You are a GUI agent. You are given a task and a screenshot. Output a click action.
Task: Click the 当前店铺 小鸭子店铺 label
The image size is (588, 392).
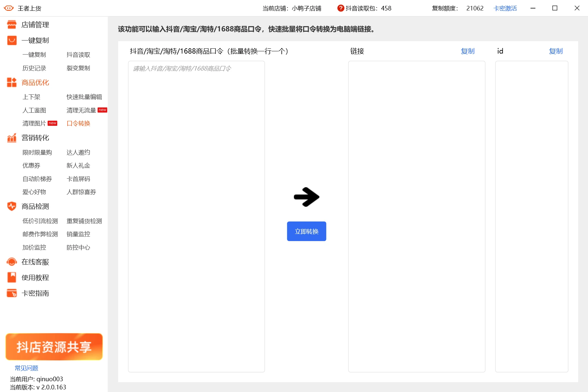[292, 8]
